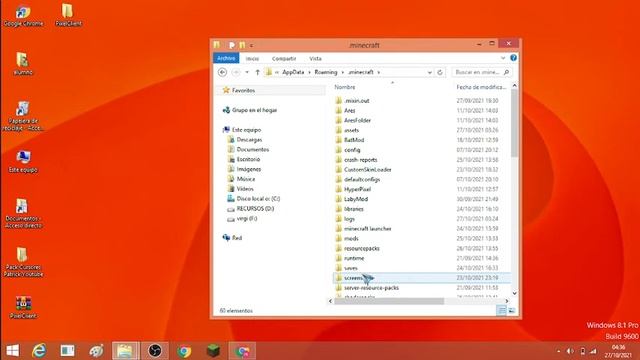The image size is (640, 360).
Task: Expand Roaming breadcrumb arrow
Action: click(x=343, y=72)
